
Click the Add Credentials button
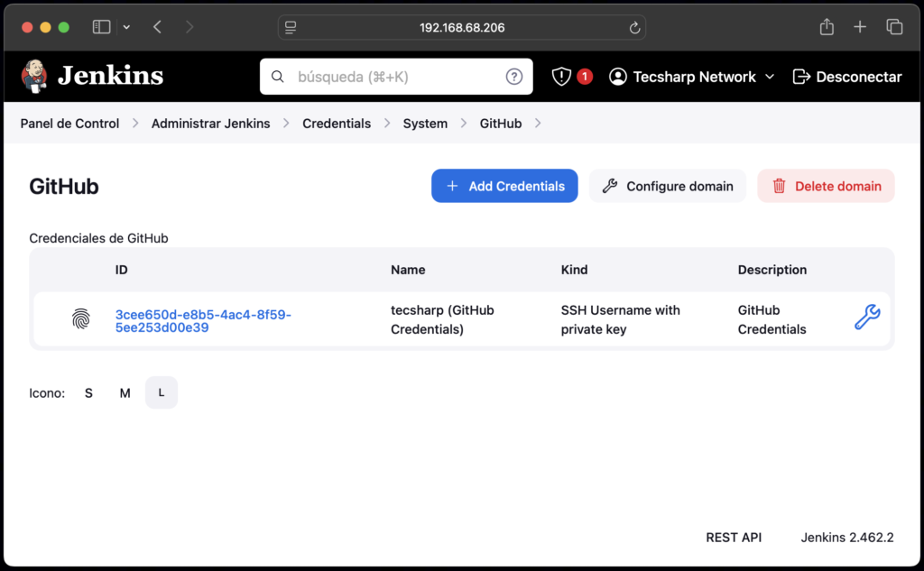[x=504, y=186]
